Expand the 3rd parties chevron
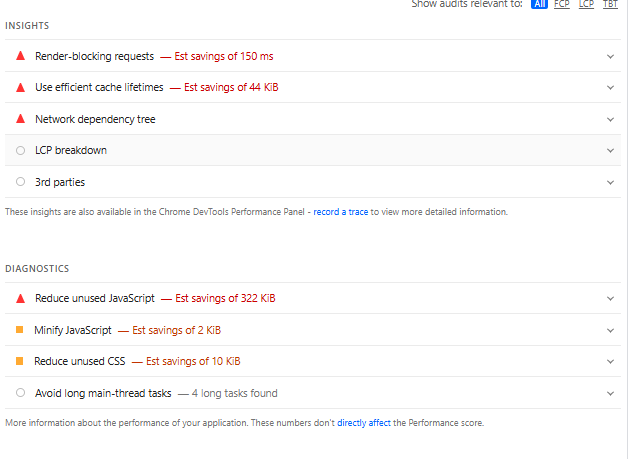This screenshot has height=459, width=637. pyautogui.click(x=610, y=183)
